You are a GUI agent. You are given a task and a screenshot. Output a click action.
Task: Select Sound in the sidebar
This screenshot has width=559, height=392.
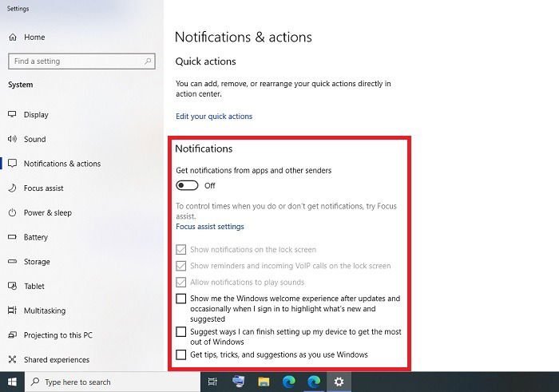pos(34,139)
